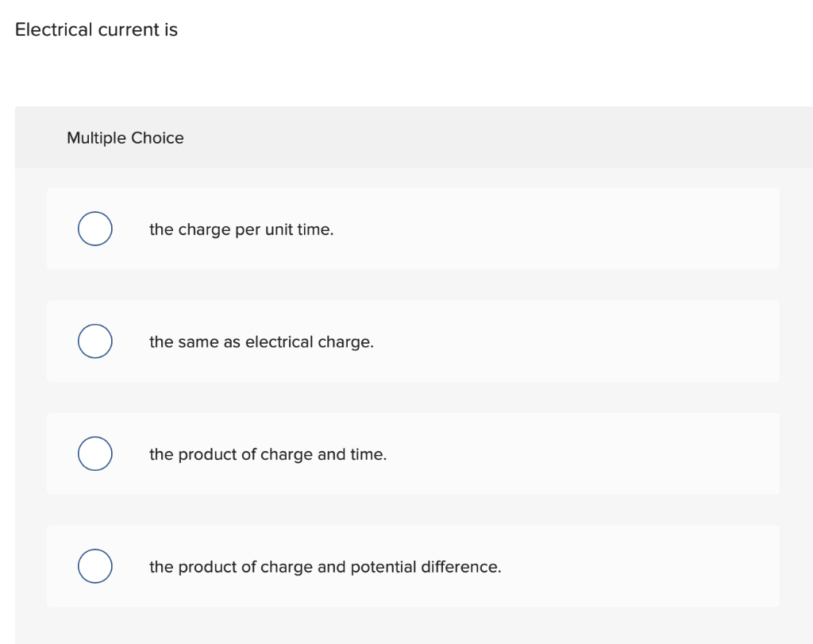Click 'the product of charge and potential difference' text
Image resolution: width=813 pixels, height=644 pixels.
tap(325, 567)
